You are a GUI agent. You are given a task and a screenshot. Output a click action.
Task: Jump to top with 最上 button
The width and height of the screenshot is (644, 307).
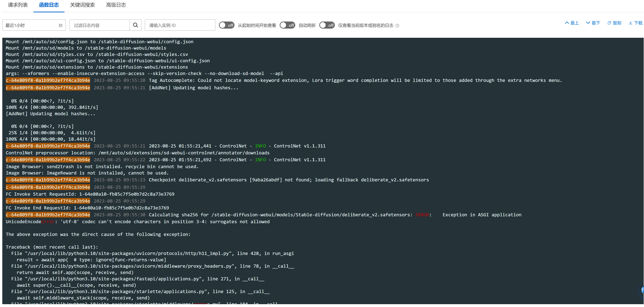tap(572, 23)
